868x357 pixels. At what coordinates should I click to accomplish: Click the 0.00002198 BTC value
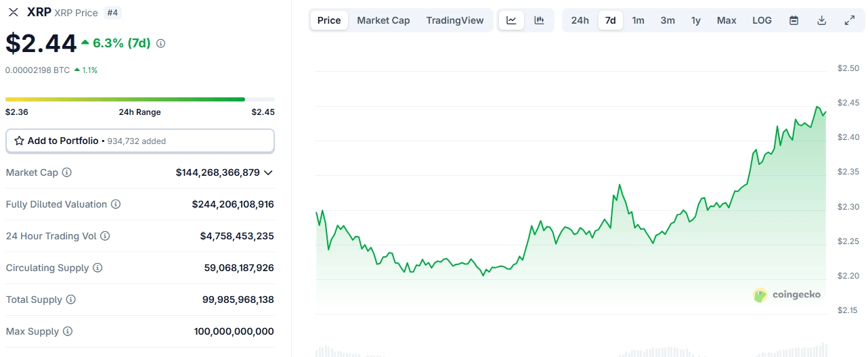(x=37, y=70)
